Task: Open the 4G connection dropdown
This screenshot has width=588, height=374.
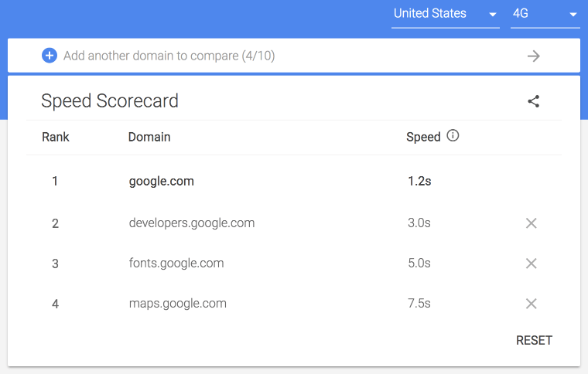Action: [x=545, y=14]
